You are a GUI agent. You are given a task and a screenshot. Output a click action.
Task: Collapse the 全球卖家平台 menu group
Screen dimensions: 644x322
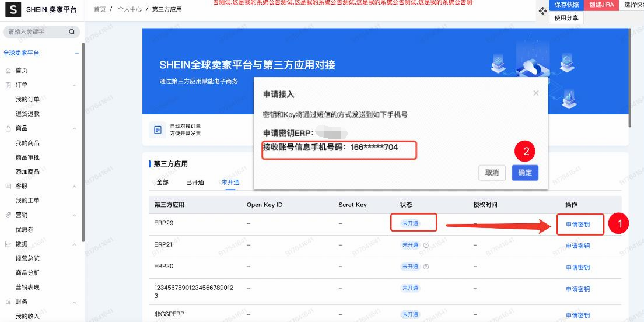(x=77, y=53)
